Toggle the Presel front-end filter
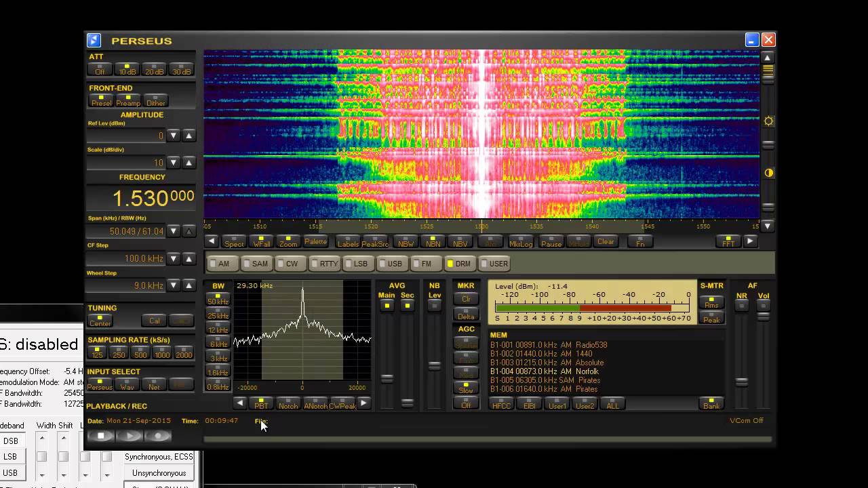This screenshot has height=488, width=868. coord(101,100)
